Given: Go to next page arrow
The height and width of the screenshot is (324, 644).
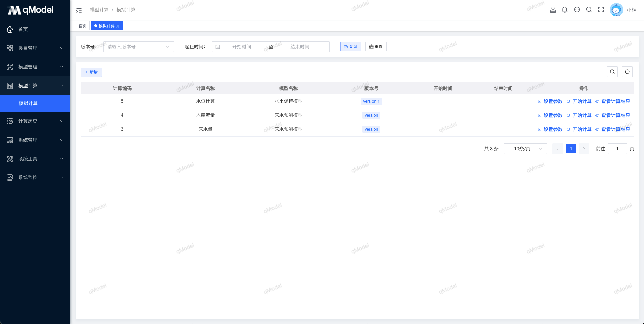Looking at the screenshot, I should point(584,149).
